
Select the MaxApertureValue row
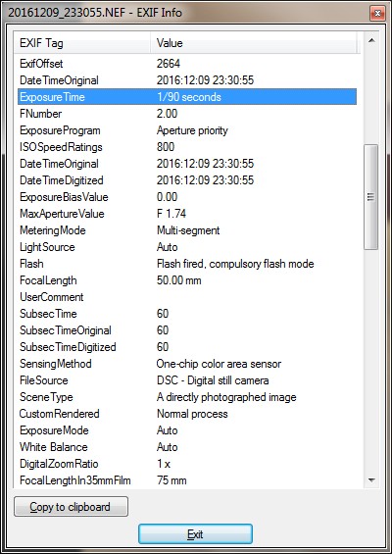[187, 214]
